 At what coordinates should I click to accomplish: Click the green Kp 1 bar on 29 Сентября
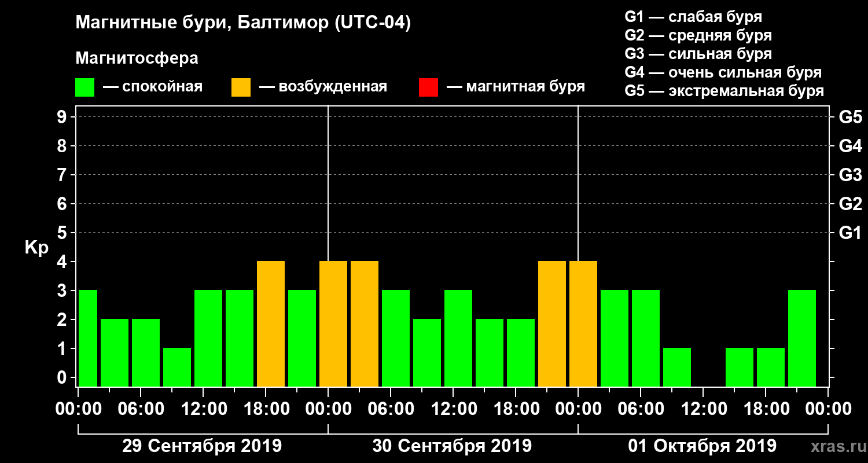point(177,367)
